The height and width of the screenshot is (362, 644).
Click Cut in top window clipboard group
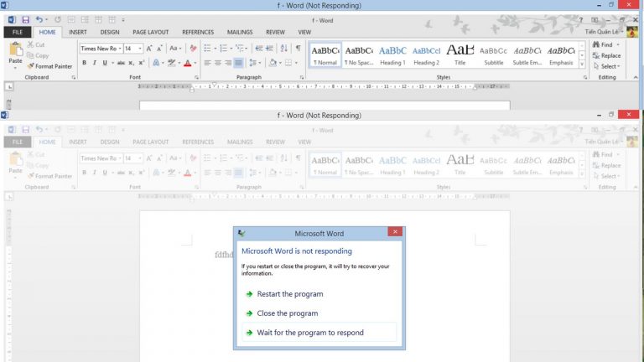click(36, 44)
